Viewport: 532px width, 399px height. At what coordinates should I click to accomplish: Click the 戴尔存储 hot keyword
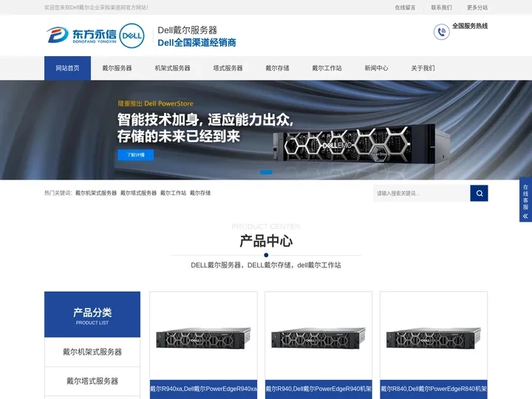coord(200,193)
